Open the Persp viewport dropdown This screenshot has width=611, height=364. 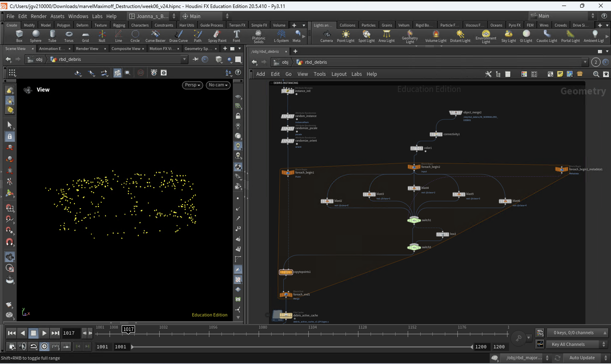click(x=192, y=85)
